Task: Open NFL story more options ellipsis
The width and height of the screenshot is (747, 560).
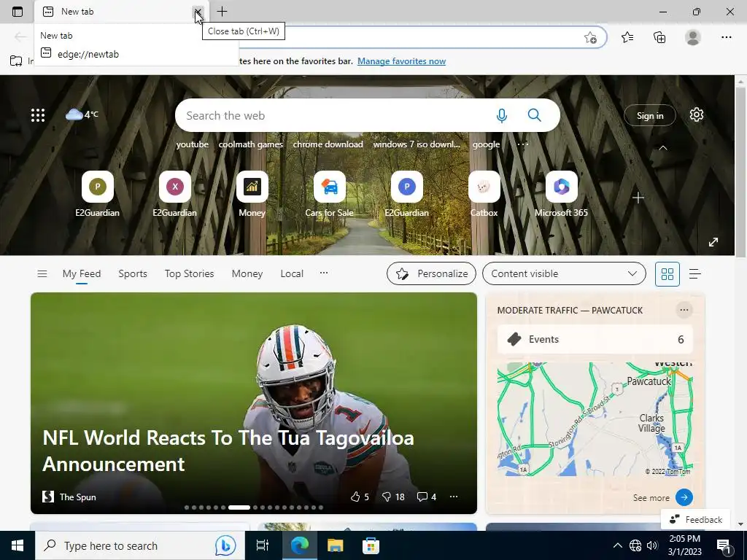Action: tap(454, 496)
